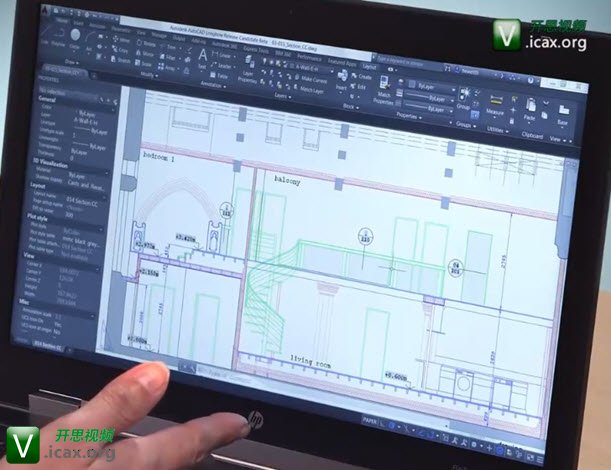611x470 pixels.
Task: Select the Leader annotation tool
Action: click(x=222, y=66)
